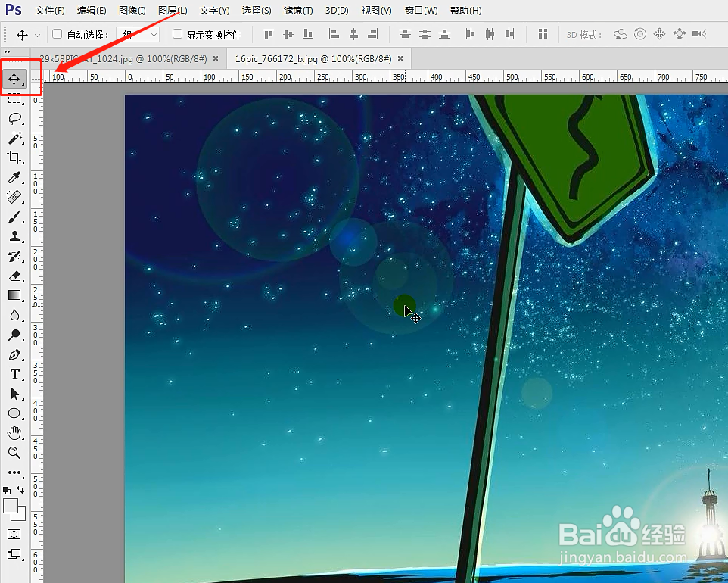The width and height of the screenshot is (728, 583).
Task: Distribute top edges of layers
Action: (406, 34)
